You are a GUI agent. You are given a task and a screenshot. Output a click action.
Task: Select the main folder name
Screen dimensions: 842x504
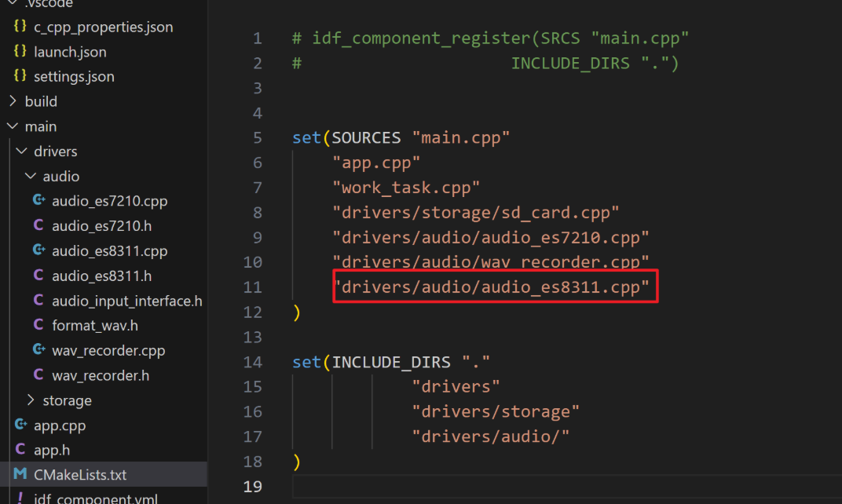41,126
